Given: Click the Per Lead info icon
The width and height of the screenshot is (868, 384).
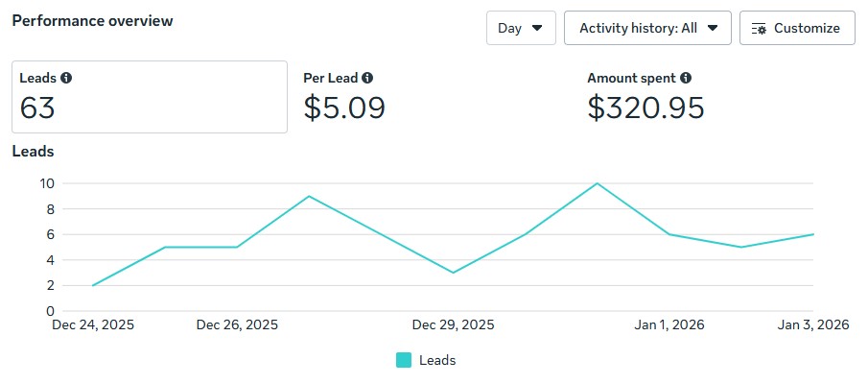Looking at the screenshot, I should (x=367, y=79).
